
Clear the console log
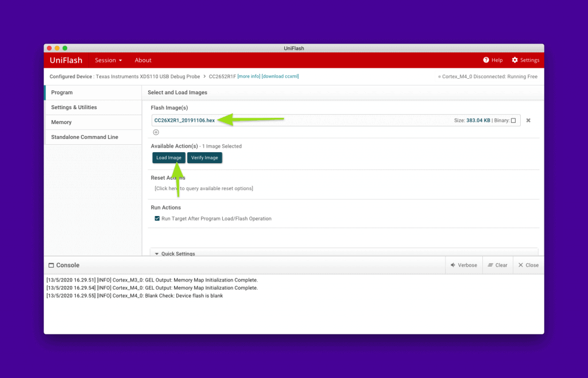(498, 265)
